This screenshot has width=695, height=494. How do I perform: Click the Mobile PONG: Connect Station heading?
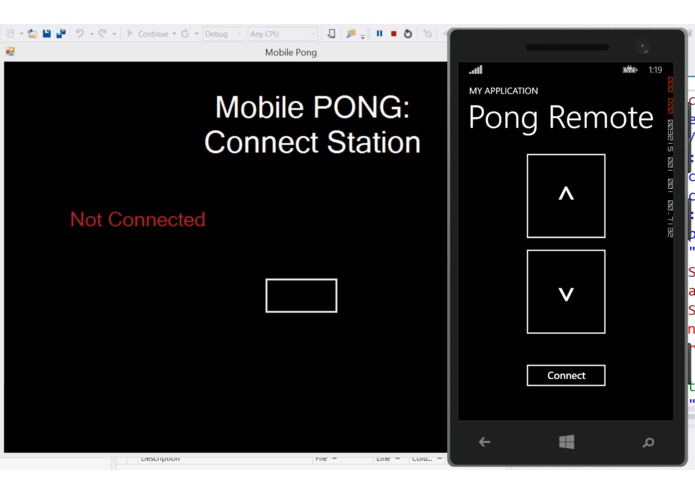312,124
